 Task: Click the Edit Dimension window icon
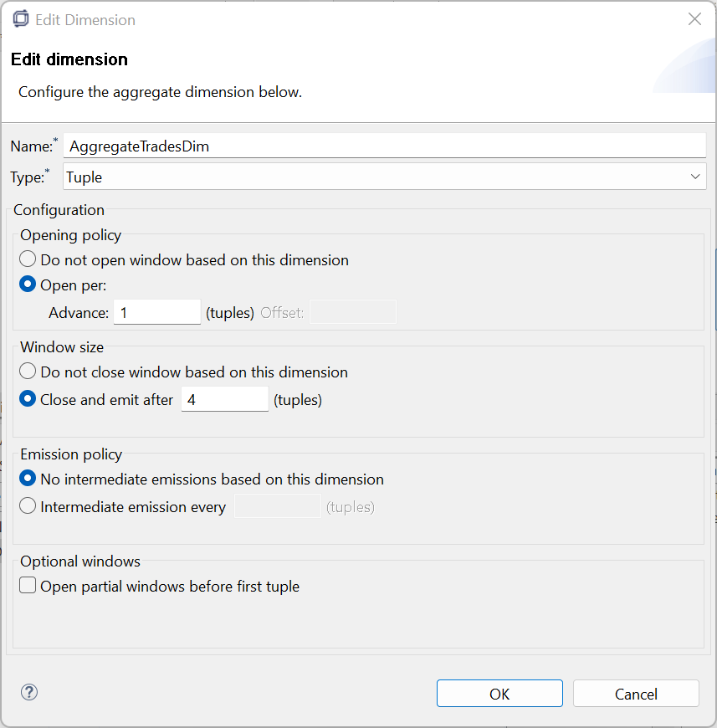point(21,19)
